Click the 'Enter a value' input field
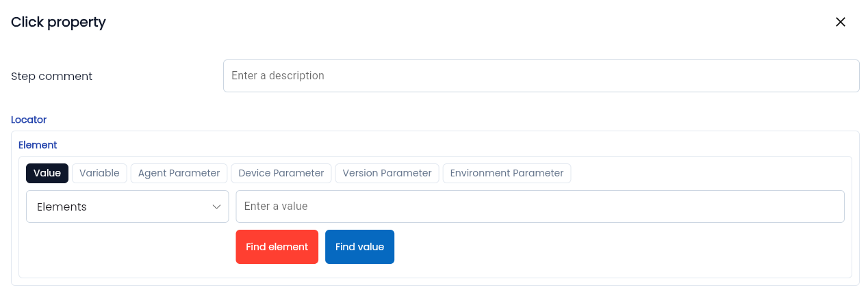The height and width of the screenshot is (307, 868). 539,206
